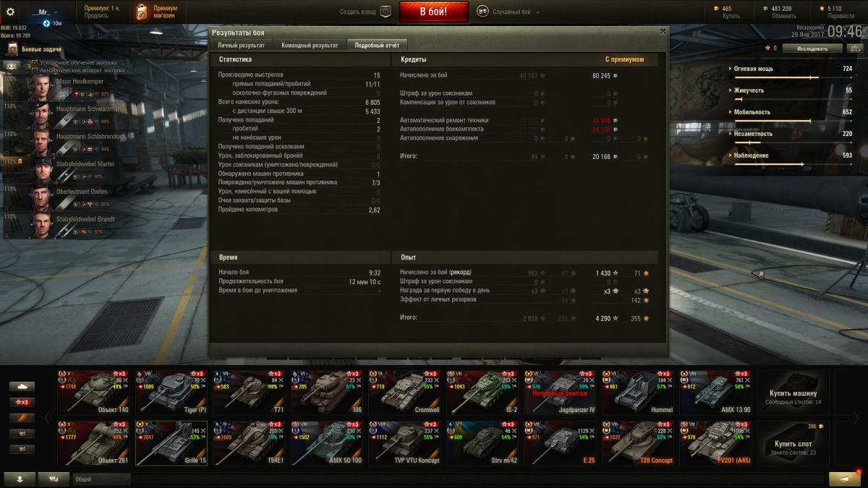The height and width of the screenshot is (488, 868).
Task: Toggle the tank-type carousel filter
Action: coord(22,386)
